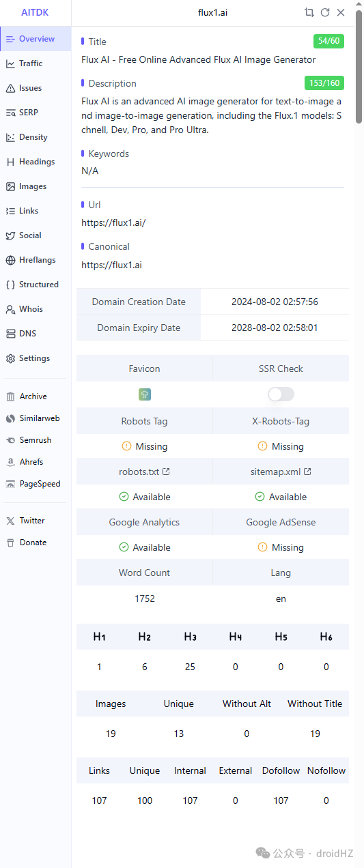This screenshot has width=364, height=868.
Task: Click the Google AdSense Missing status
Action: click(281, 547)
